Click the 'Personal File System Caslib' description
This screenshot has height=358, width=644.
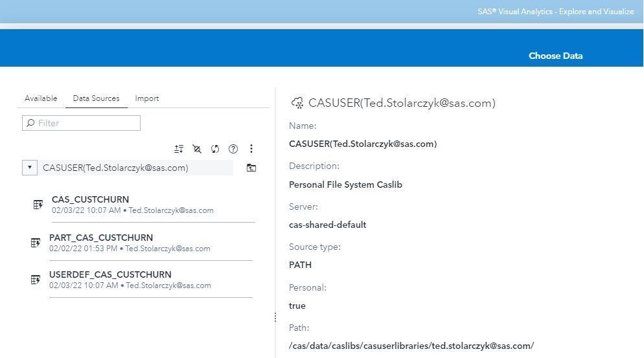pyautogui.click(x=345, y=185)
